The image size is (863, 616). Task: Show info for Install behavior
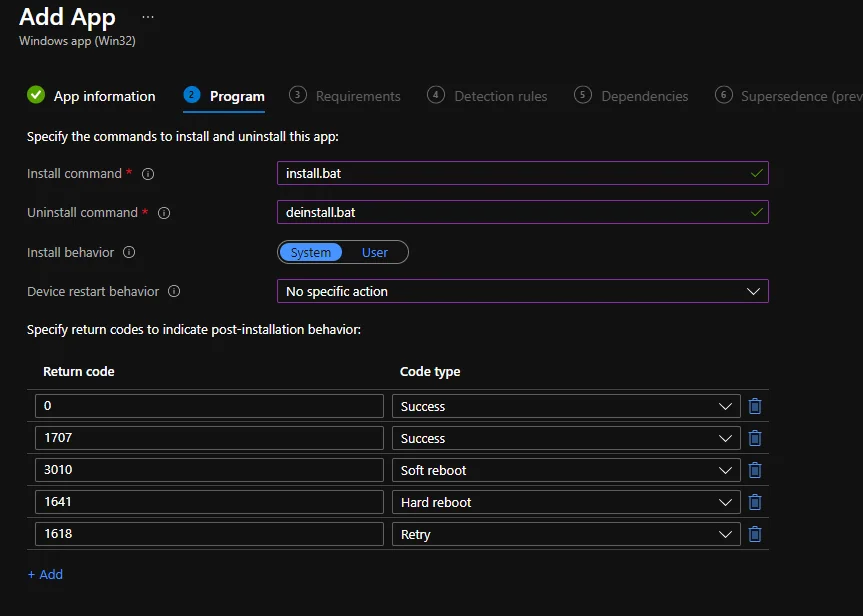[129, 252]
